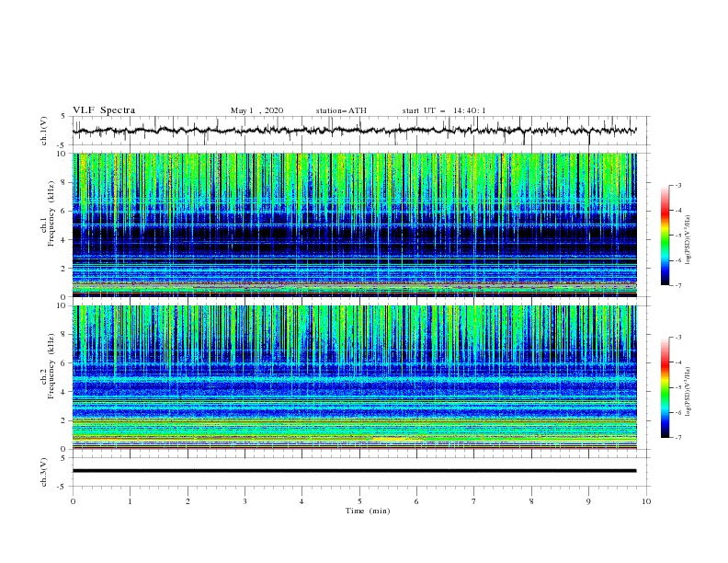Screen dimensions: 728x563
Task: Click the "ch.1(V)" axis label
Action: click(44, 131)
